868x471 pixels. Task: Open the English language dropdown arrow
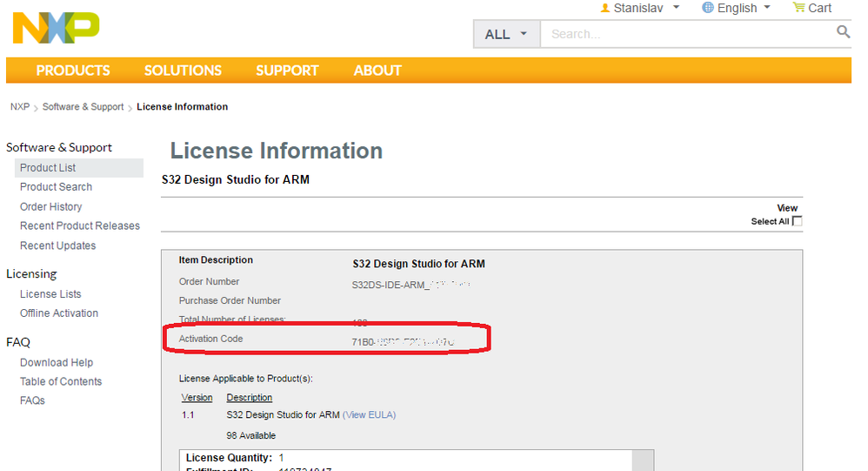[x=767, y=8]
